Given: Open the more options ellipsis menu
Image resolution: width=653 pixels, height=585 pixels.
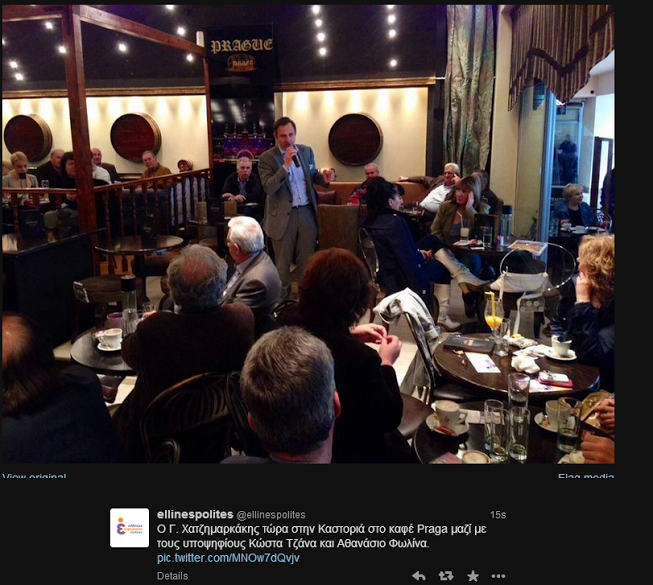Looking at the screenshot, I should point(498,576).
